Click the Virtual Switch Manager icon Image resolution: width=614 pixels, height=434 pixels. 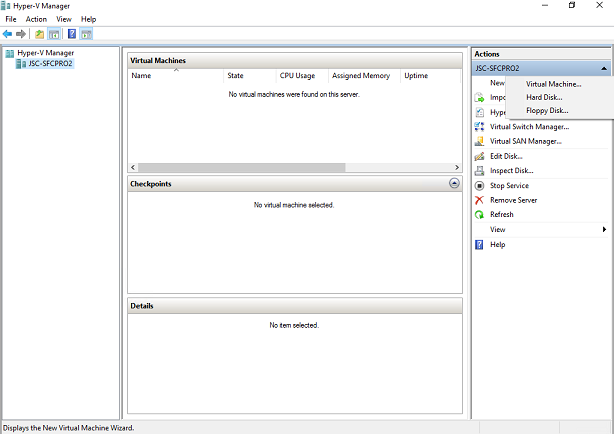coord(479,127)
